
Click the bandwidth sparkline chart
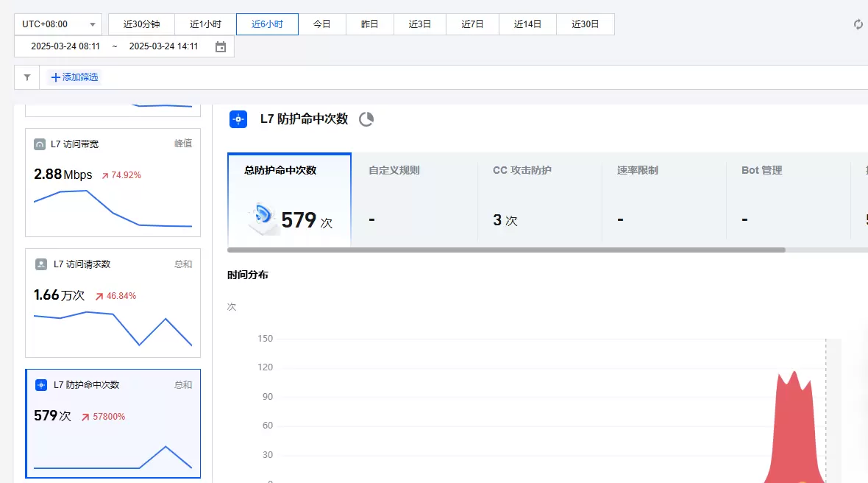113,208
